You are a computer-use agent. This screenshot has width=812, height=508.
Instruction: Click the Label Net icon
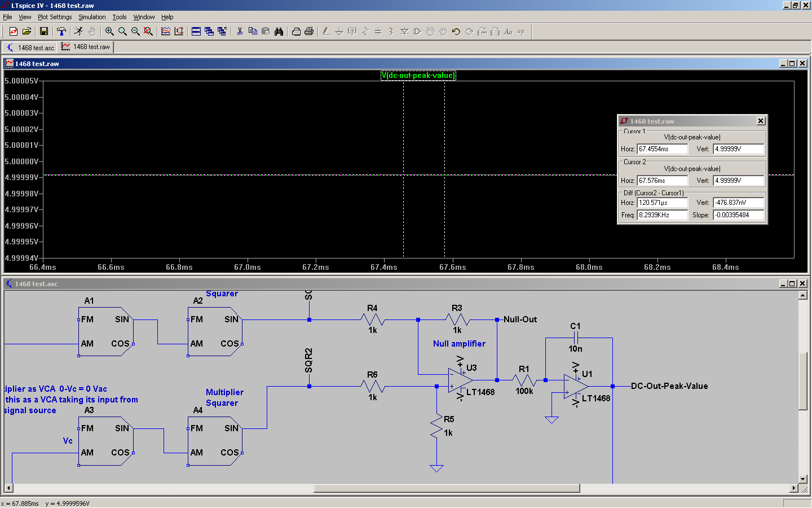tap(352, 32)
